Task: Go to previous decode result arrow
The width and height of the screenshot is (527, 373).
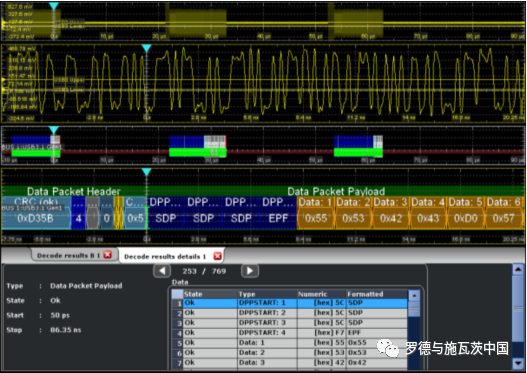Action: pyautogui.click(x=162, y=271)
